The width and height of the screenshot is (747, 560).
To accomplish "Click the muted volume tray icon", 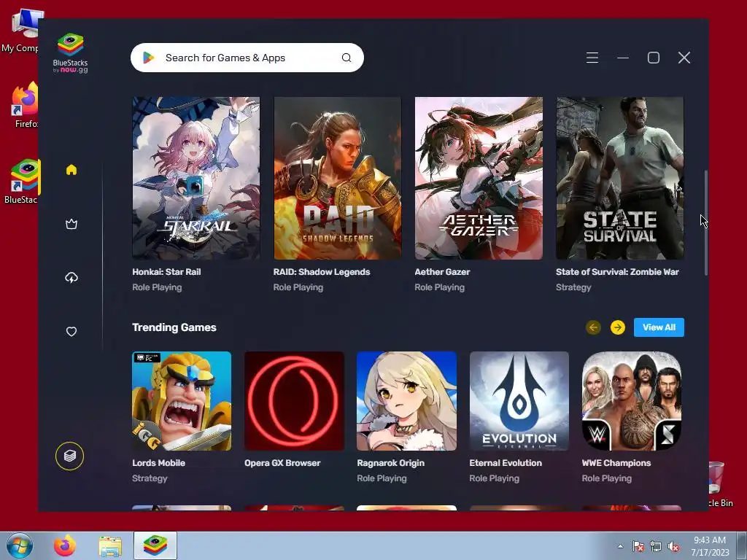I will tap(673, 546).
